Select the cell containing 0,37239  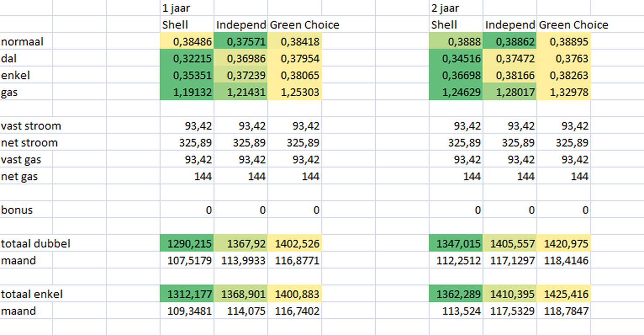(x=241, y=75)
